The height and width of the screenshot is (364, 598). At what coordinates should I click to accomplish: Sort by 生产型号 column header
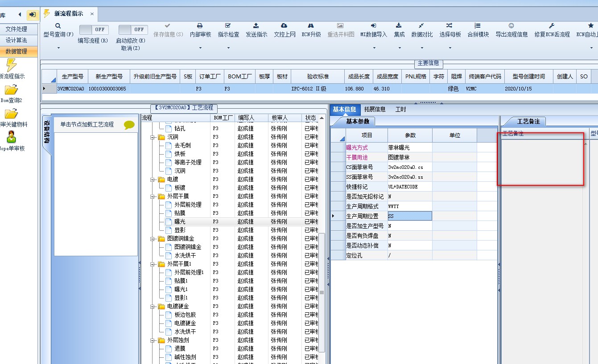click(x=73, y=76)
